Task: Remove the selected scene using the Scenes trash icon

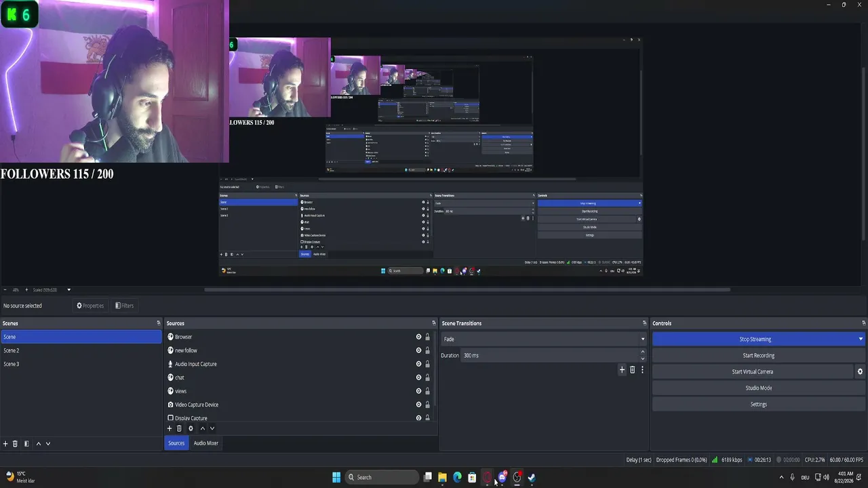Action: click(x=15, y=444)
